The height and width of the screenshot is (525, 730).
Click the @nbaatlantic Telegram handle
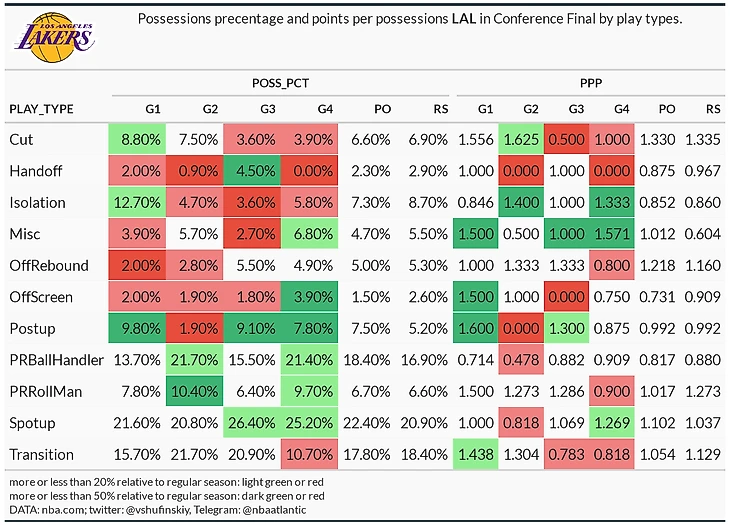[274, 510]
